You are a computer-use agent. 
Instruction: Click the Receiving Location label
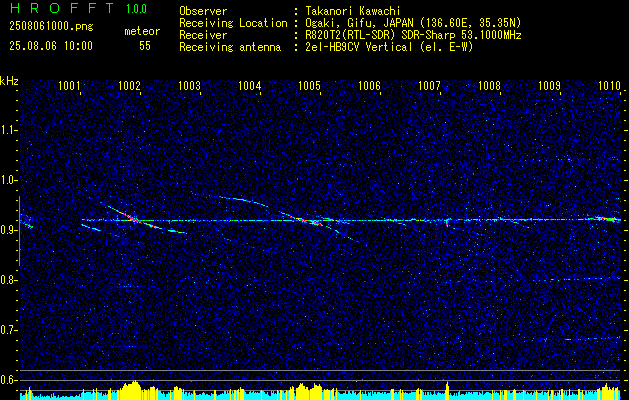(233, 23)
